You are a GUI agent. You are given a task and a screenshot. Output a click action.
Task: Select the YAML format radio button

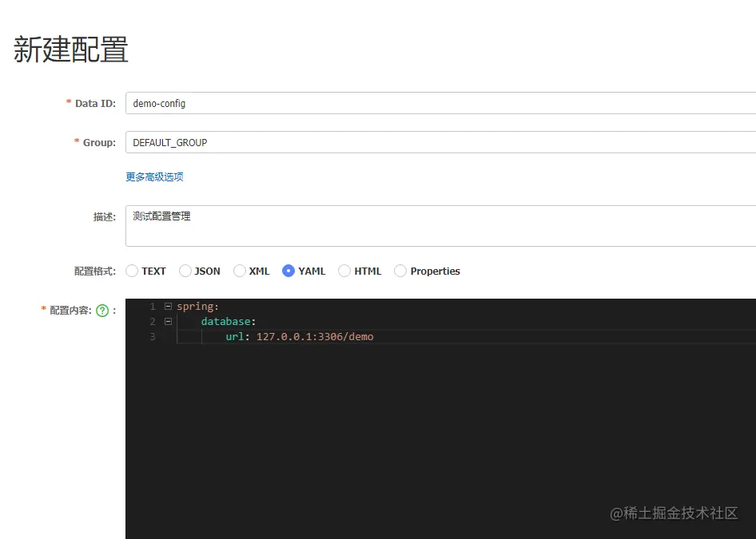click(x=288, y=271)
